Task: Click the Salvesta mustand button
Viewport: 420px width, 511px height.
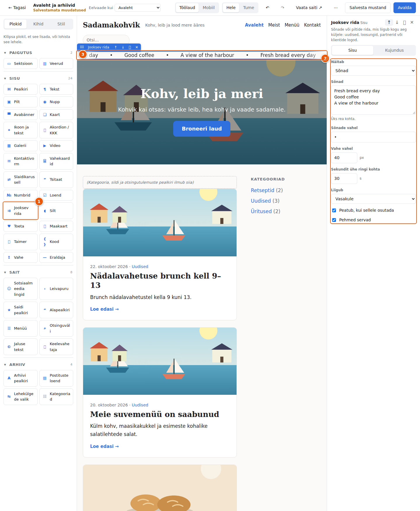Action: [x=368, y=8]
